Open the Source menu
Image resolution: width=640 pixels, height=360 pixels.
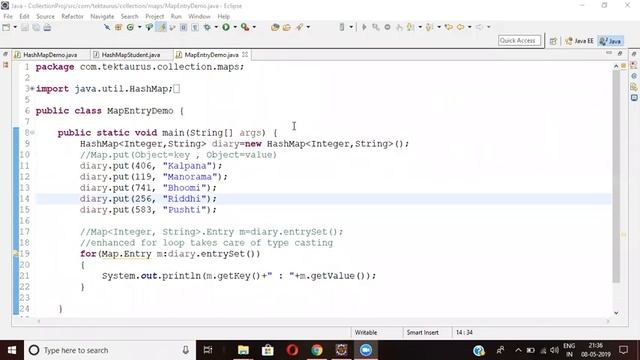[x=45, y=16]
